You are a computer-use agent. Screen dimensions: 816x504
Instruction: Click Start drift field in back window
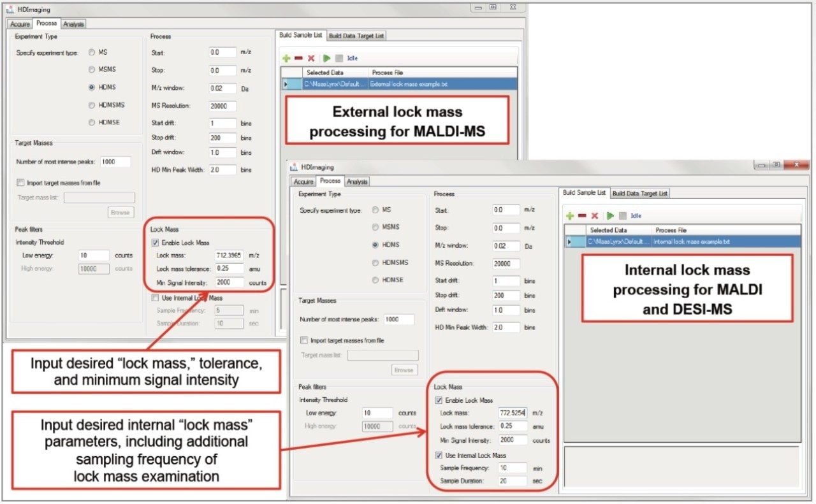(x=222, y=122)
